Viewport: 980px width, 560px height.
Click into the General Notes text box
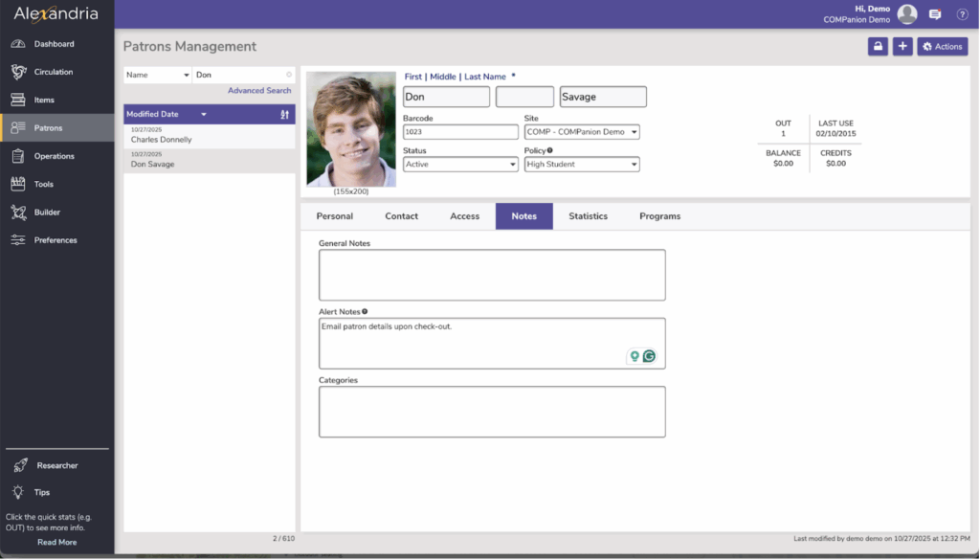(492, 276)
